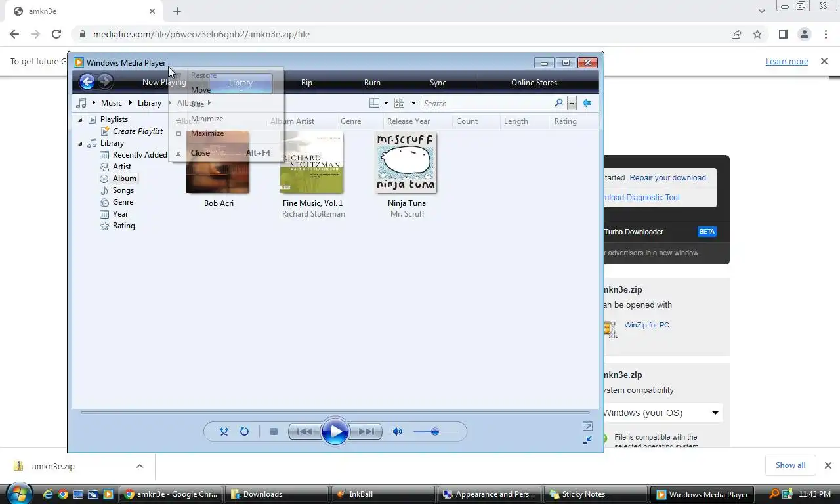Image resolution: width=840 pixels, height=504 pixels.
Task: Select the Album library view
Action: click(124, 178)
